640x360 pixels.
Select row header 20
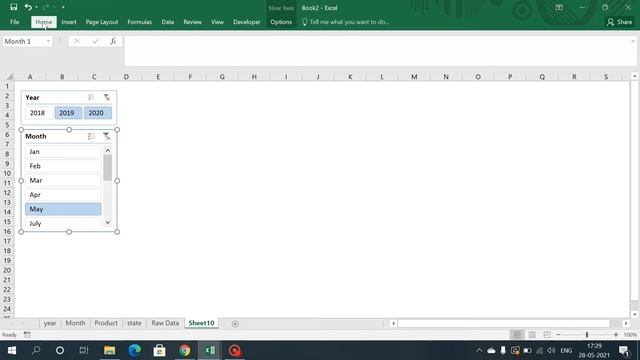(7, 270)
